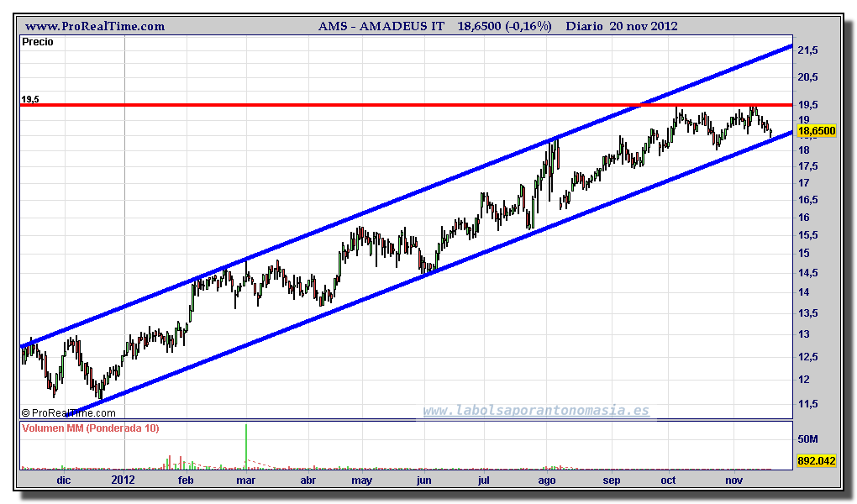The height and width of the screenshot is (504, 857).
Task: Click the Precio panel label
Action: coord(38,42)
